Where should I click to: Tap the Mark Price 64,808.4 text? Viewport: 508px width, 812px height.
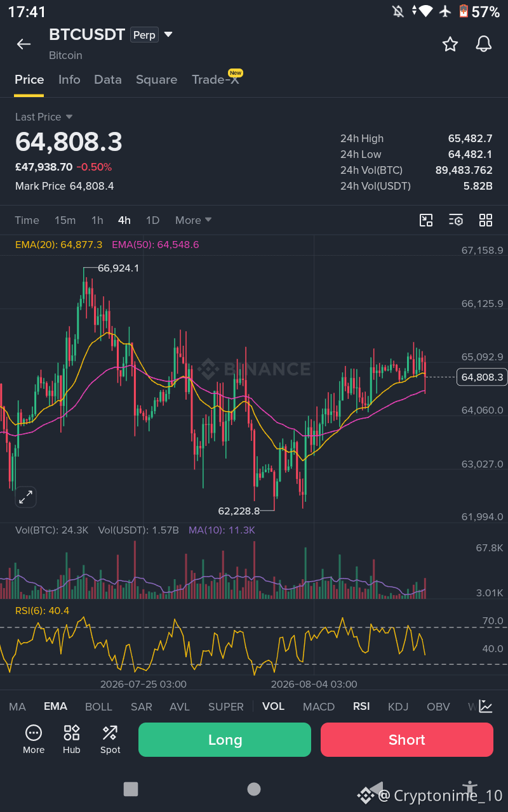click(65, 186)
